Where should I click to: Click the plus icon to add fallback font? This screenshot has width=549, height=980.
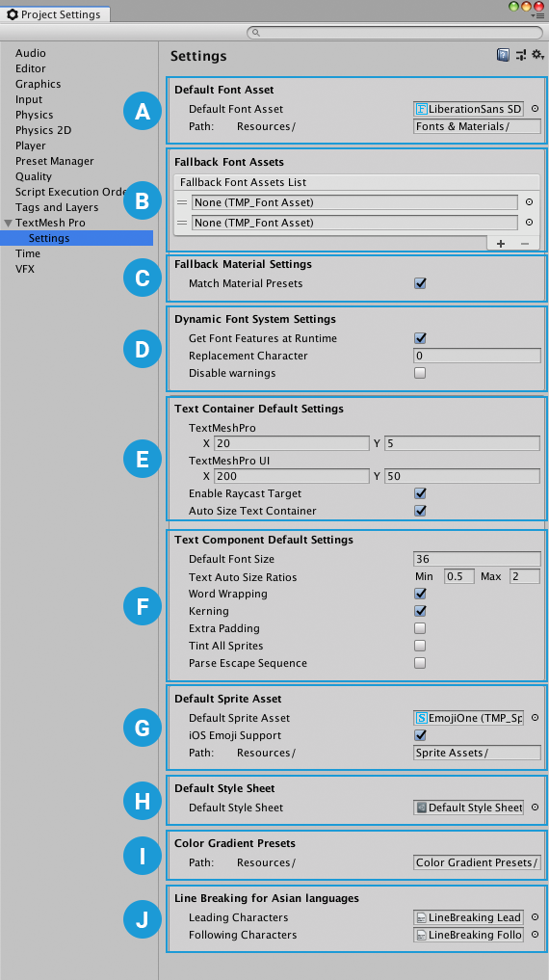point(501,244)
